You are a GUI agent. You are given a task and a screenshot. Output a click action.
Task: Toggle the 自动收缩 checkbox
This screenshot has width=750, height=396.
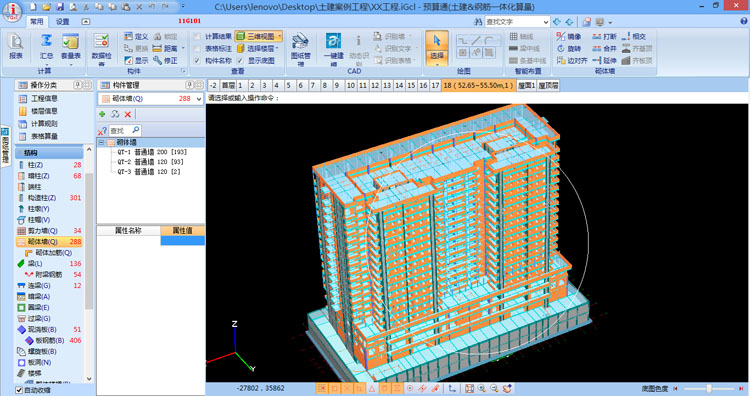[x=19, y=390]
